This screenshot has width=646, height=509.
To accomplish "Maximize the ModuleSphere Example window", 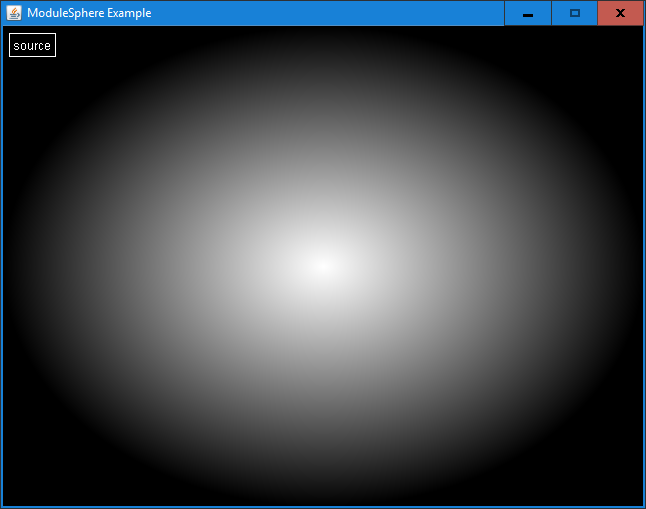I will pos(574,13).
